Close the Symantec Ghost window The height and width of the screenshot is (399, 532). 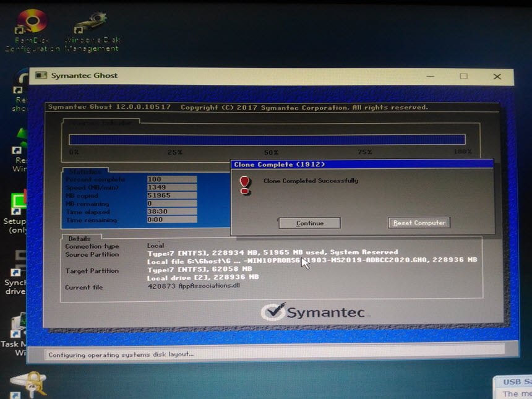pyautogui.click(x=497, y=77)
